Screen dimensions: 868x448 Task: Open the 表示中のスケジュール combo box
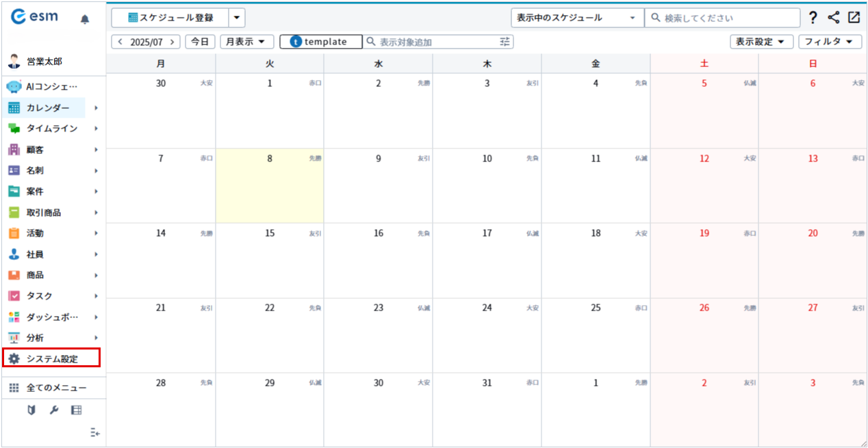coord(577,18)
